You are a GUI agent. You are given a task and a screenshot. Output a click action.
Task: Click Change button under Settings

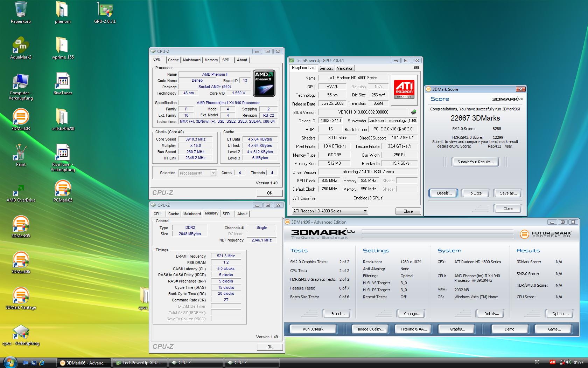pos(412,314)
